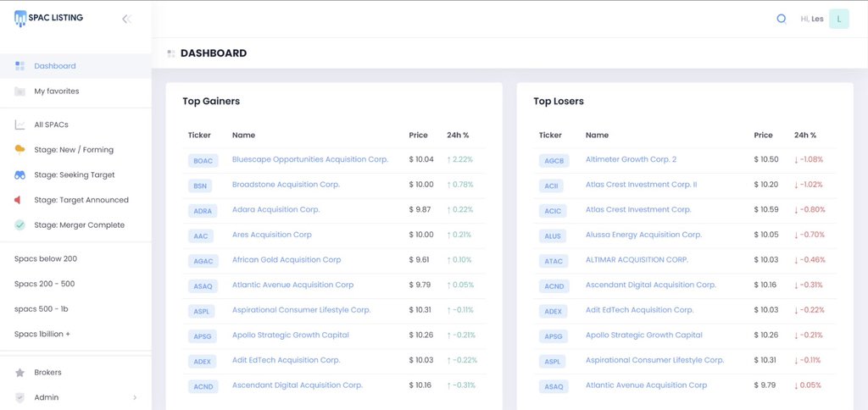Filter by Spacs 1billion +

42,335
